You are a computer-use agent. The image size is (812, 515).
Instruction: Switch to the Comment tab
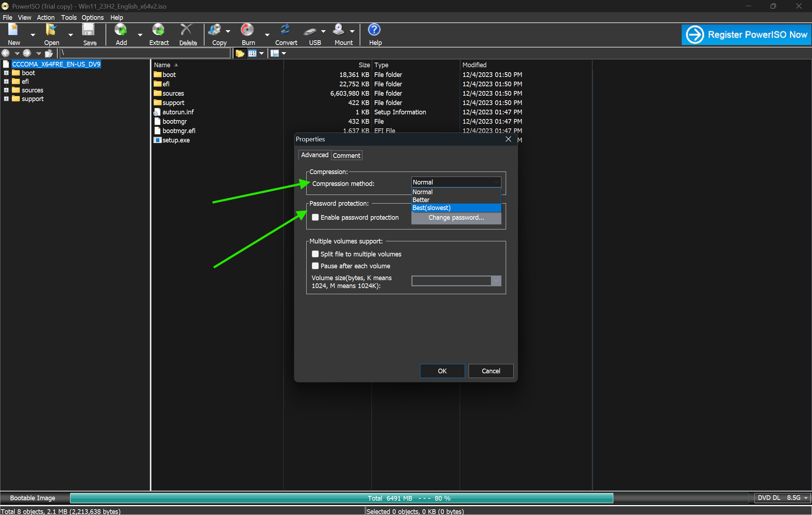346,155
